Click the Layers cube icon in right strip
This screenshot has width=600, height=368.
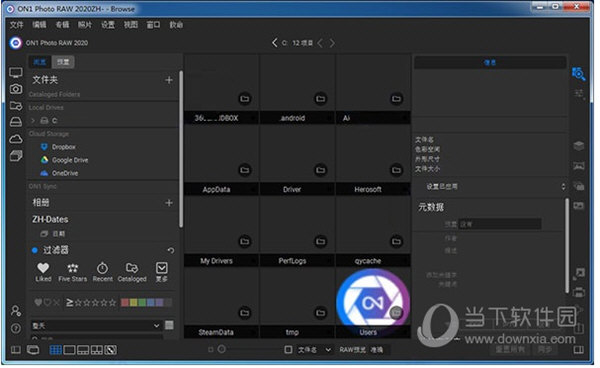coord(579,146)
